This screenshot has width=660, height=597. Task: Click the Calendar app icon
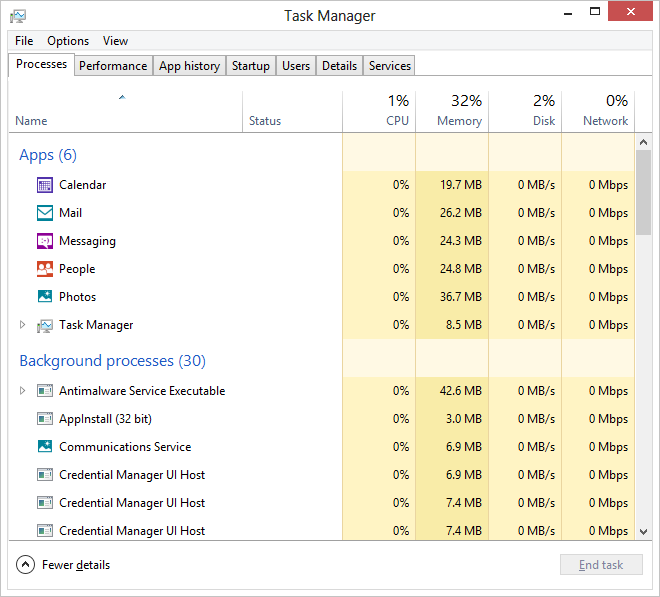pos(45,185)
